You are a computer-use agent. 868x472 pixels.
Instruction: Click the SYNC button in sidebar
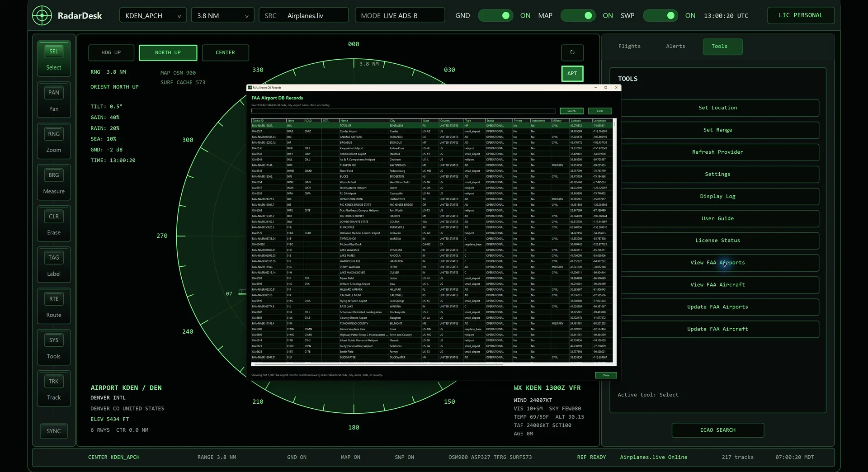click(54, 431)
